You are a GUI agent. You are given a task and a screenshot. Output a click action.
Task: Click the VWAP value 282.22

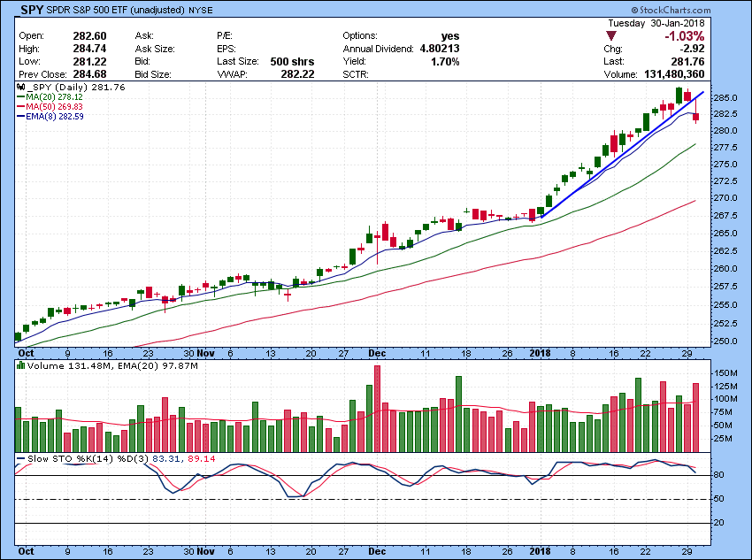[x=297, y=74]
